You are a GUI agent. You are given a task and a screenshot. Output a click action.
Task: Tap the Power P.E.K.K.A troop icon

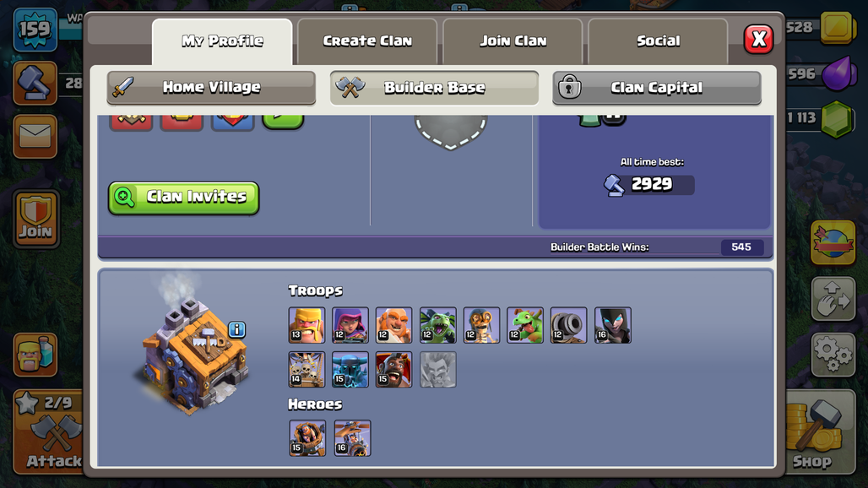[350, 370]
